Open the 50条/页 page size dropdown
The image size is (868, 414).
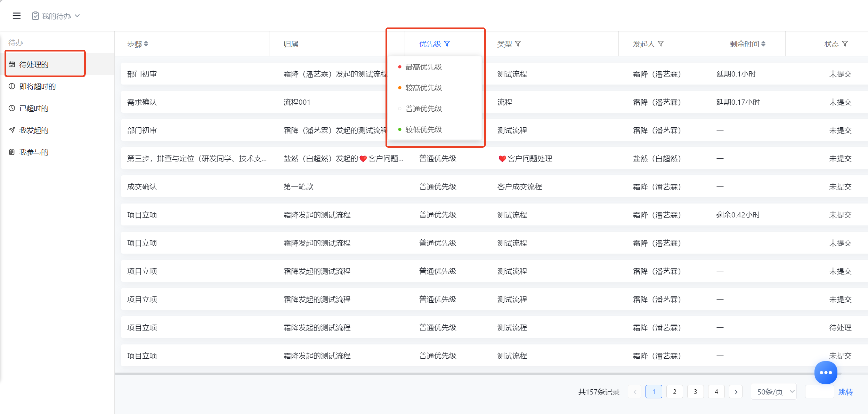point(774,392)
